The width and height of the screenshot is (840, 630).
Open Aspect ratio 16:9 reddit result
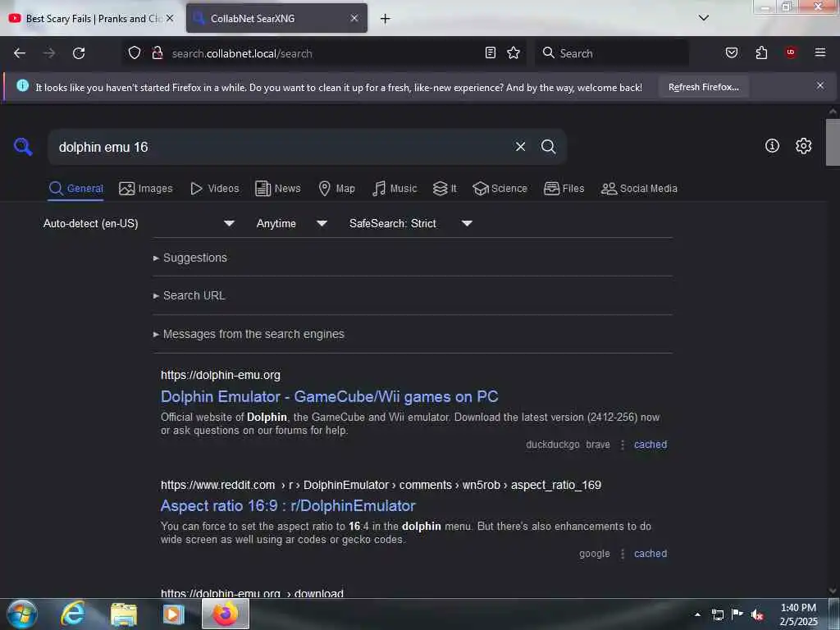pyautogui.click(x=288, y=505)
